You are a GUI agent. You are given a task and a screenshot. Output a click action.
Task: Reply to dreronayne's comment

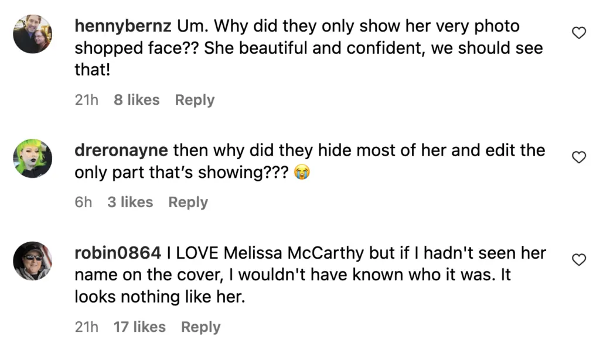pos(187,202)
